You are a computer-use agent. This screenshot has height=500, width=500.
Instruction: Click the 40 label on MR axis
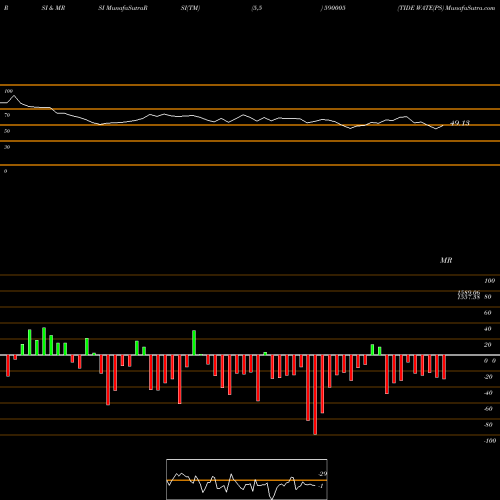click(487, 329)
